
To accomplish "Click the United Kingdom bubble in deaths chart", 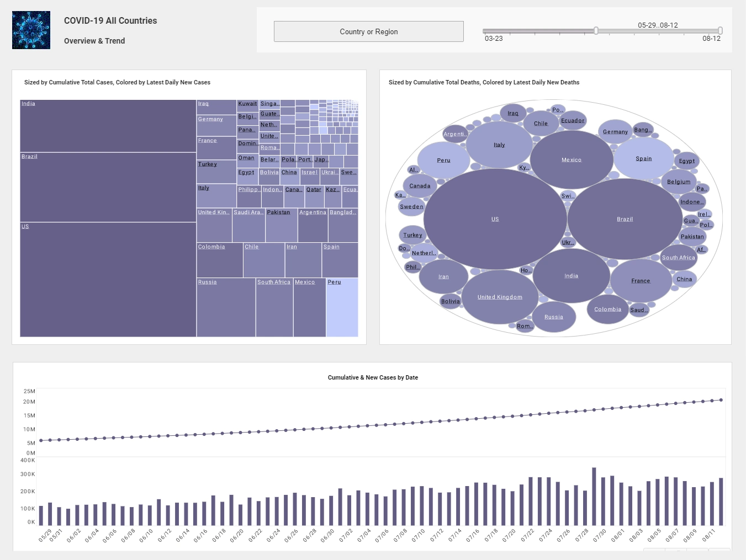I will 500,296.
